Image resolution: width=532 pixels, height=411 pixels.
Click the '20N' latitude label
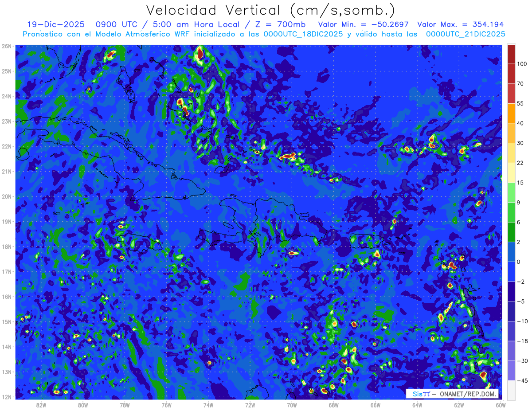(7, 196)
